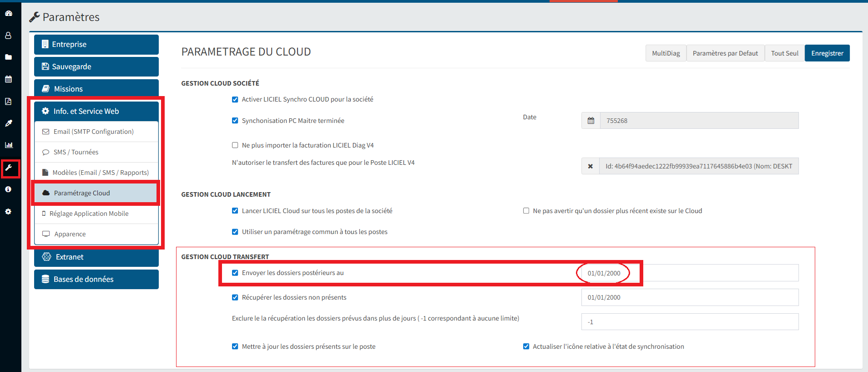The height and width of the screenshot is (372, 868).
Task: Select the eyedropper icon in sidebar
Action: coord(8,123)
